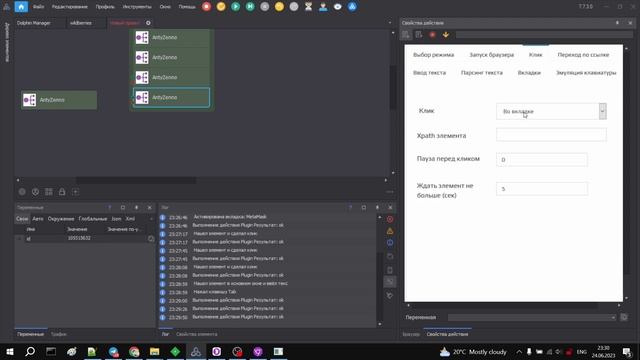Close the red-titled project tab

click(148, 23)
